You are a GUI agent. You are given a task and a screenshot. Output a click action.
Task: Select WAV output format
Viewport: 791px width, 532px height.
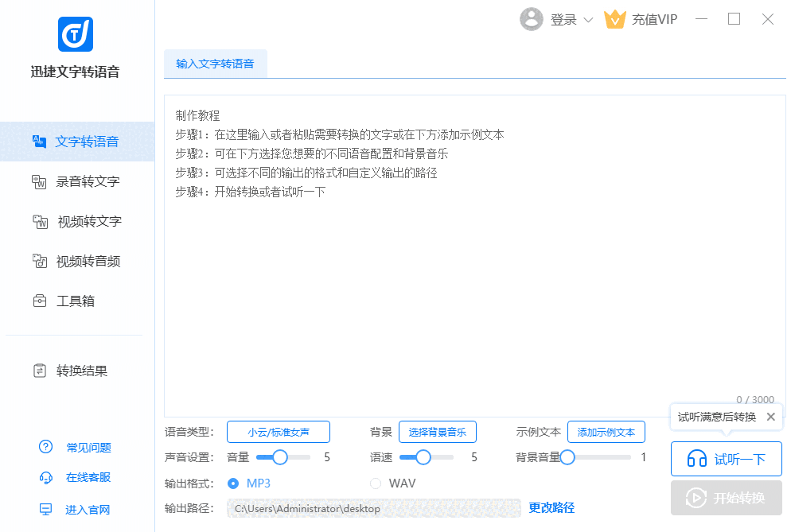(x=376, y=483)
